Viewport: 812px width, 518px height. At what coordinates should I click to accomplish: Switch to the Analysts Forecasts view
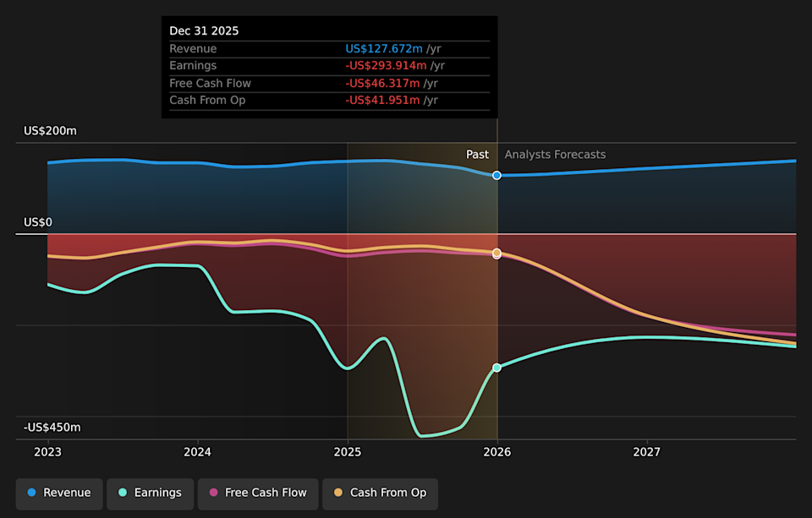click(x=554, y=155)
